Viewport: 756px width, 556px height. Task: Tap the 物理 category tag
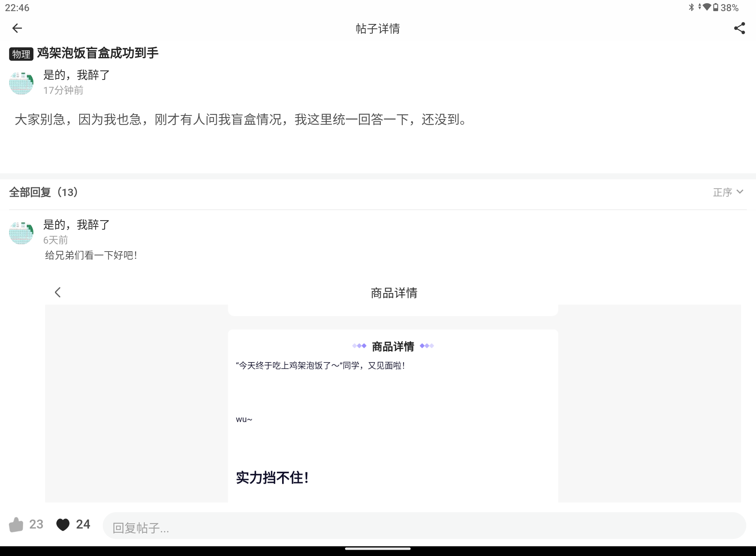[x=21, y=54]
